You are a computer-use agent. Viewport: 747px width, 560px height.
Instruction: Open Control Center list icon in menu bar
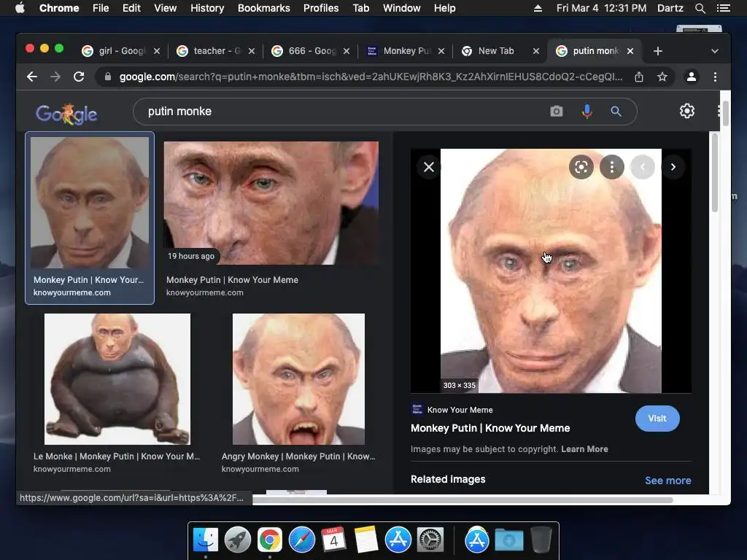(x=723, y=8)
